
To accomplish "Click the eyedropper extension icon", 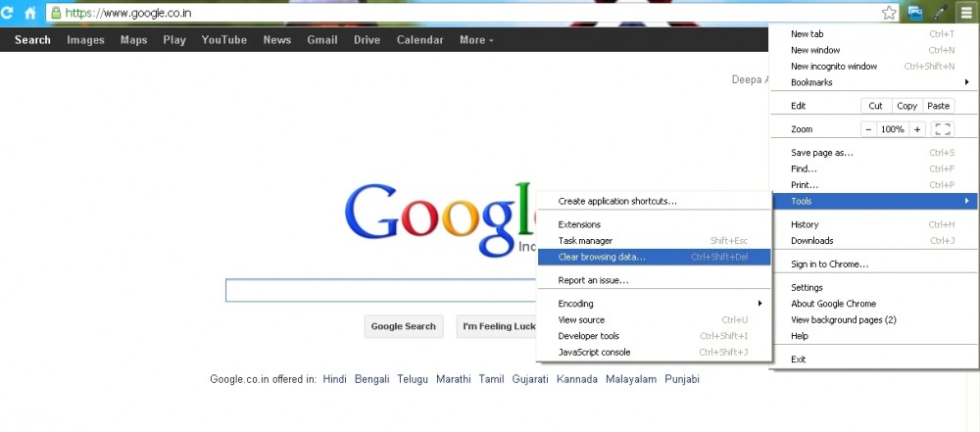I will (940, 13).
